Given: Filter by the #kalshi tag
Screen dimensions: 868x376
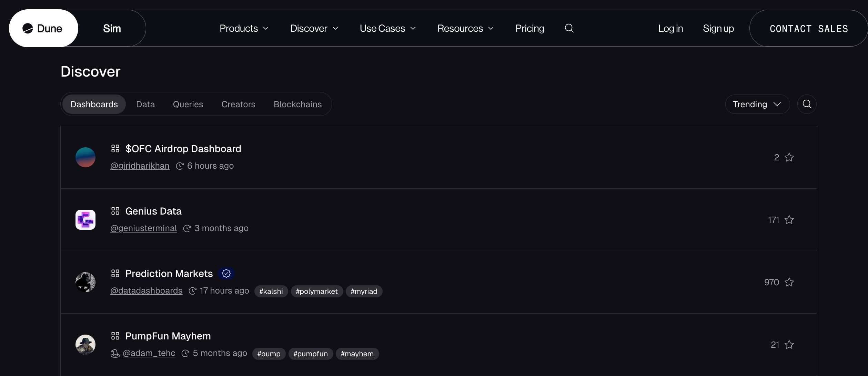Looking at the screenshot, I should [x=271, y=291].
